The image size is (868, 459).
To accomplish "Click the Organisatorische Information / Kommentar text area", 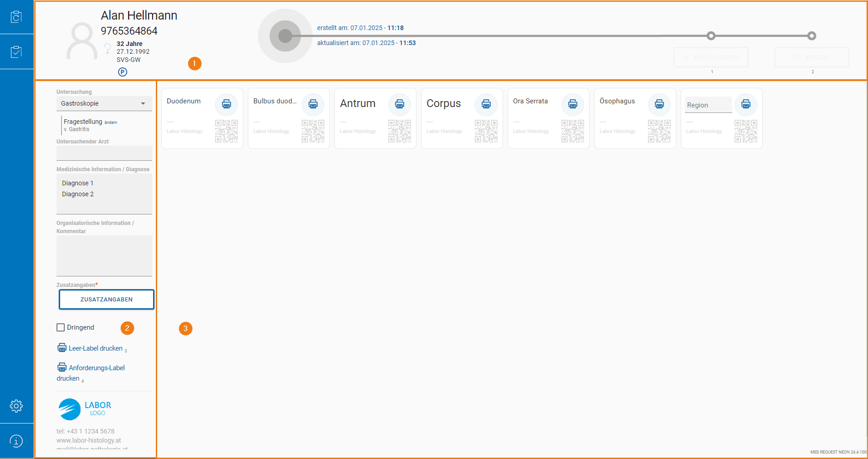I will (104, 255).
